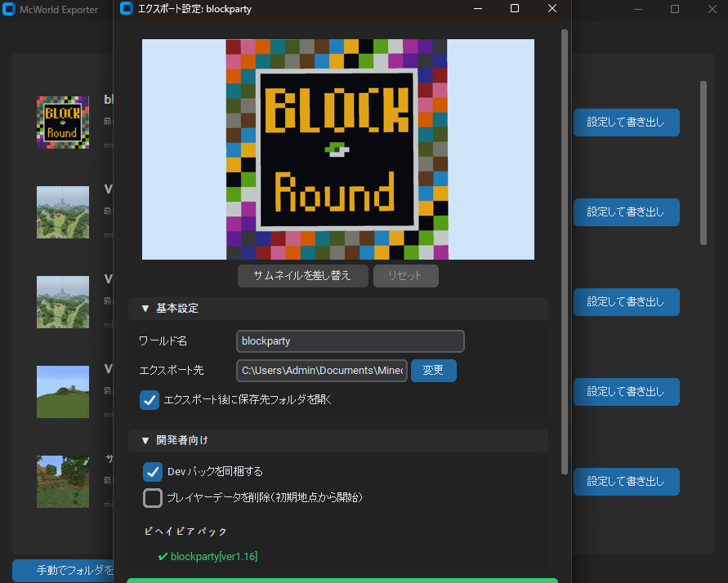Uncheck エクスポート後に保存先フォルダを開く
Screen dimensions: 728x583
pos(150,400)
